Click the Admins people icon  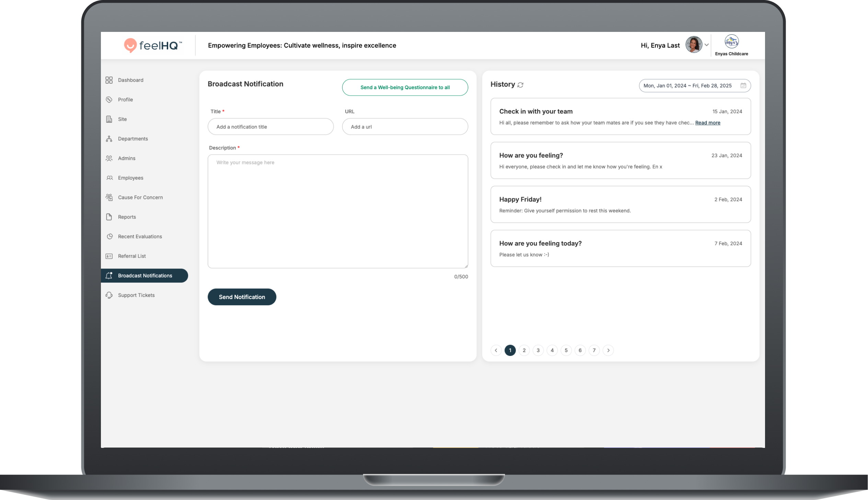[x=109, y=158]
